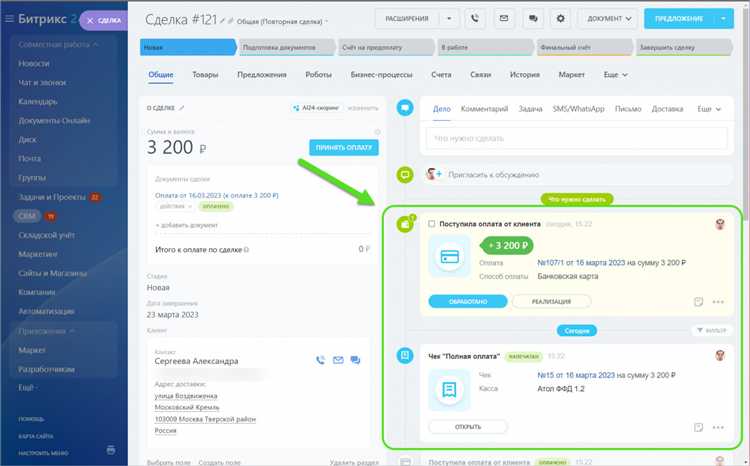Click settings gear icon near Сумма и валюта

(x=377, y=132)
